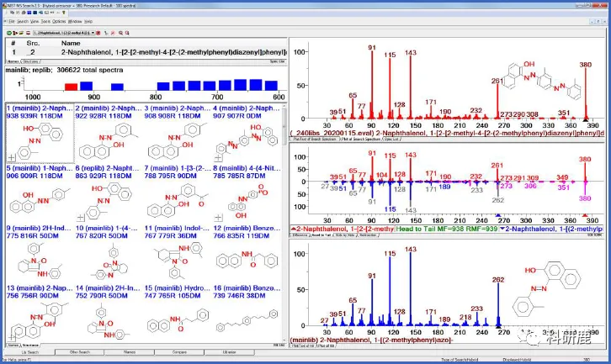Switch to the Names bottom tab
This screenshot has width=611, height=364.
click(13, 346)
